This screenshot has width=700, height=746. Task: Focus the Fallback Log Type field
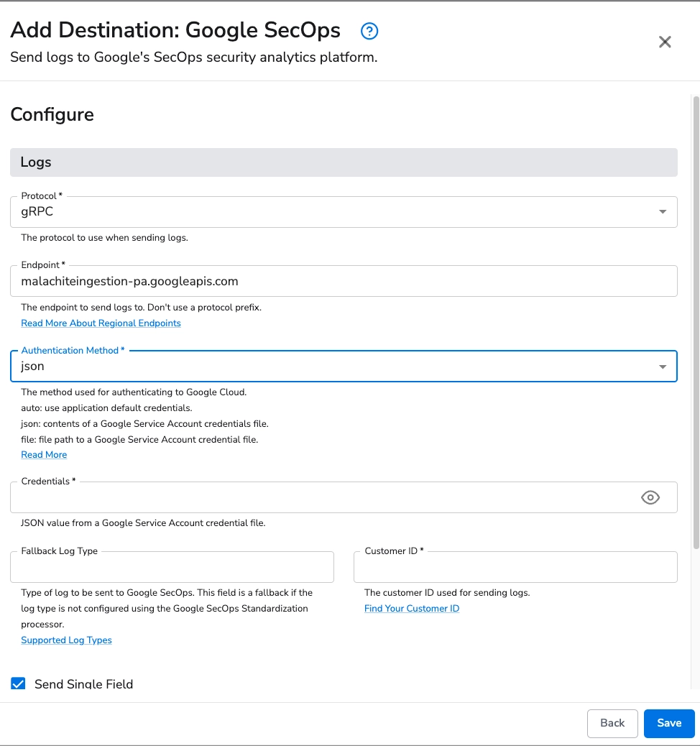[172, 567]
